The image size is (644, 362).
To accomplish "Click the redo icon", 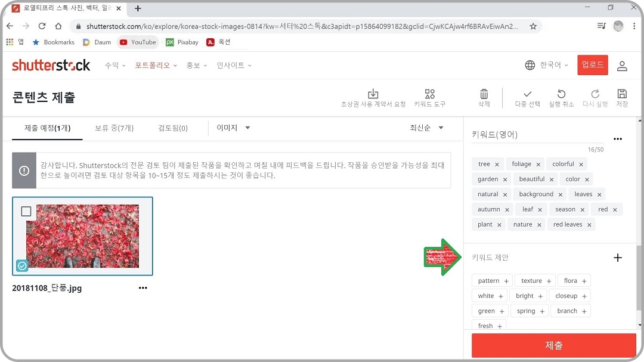I will (595, 94).
